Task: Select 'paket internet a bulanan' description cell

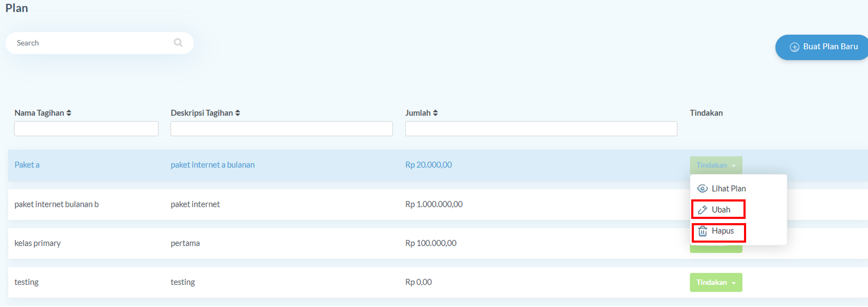Action: pos(213,165)
